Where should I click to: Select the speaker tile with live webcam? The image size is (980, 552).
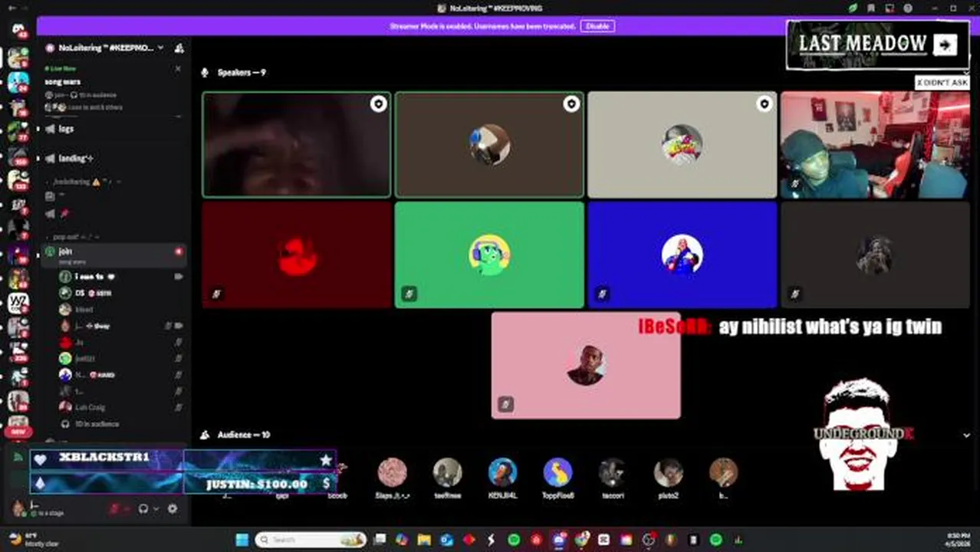875,145
